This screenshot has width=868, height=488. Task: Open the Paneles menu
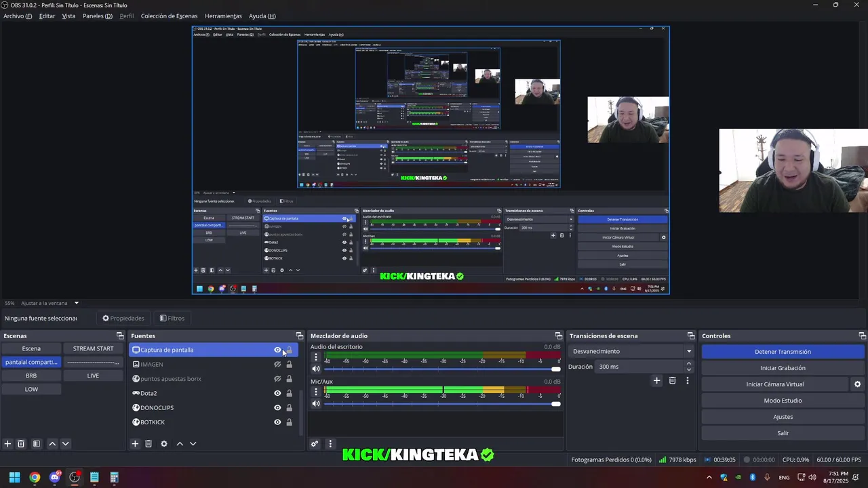coord(98,16)
